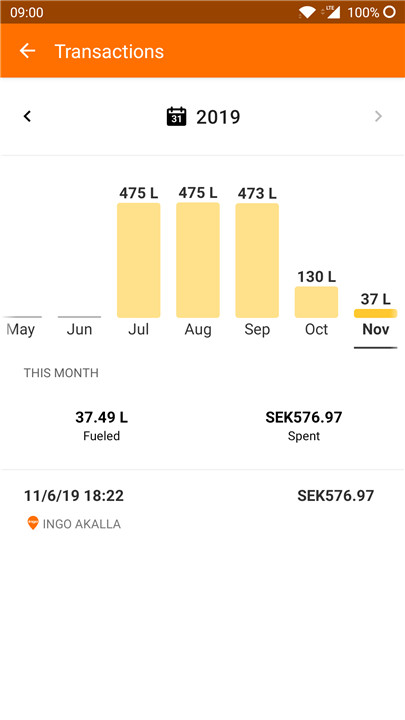Advance to next year with right chevron
The height and width of the screenshot is (720, 405).
[x=378, y=116]
